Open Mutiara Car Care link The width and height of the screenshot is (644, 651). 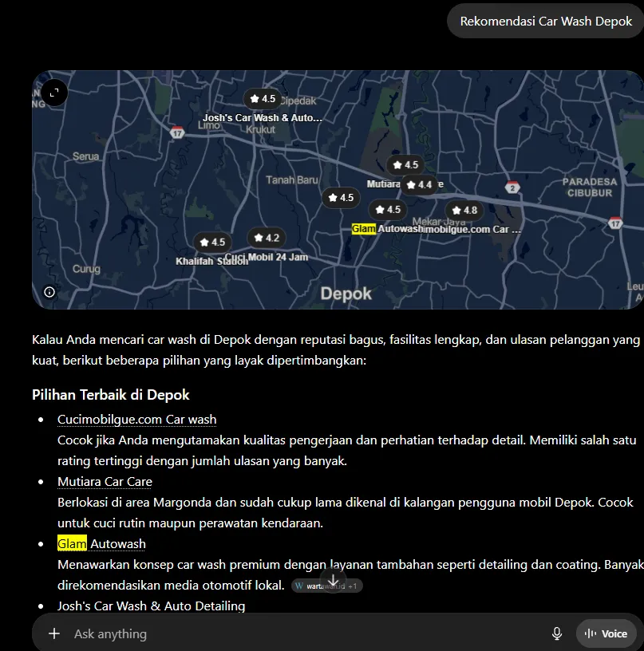(x=105, y=482)
